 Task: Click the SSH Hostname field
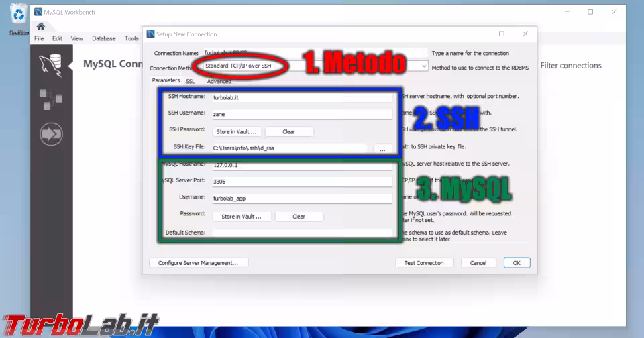pyautogui.click(x=302, y=97)
